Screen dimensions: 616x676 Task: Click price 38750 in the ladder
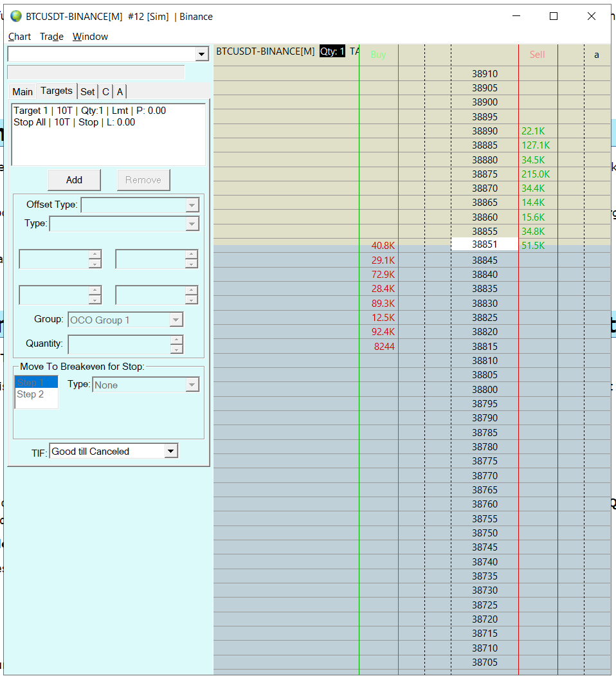(x=485, y=533)
